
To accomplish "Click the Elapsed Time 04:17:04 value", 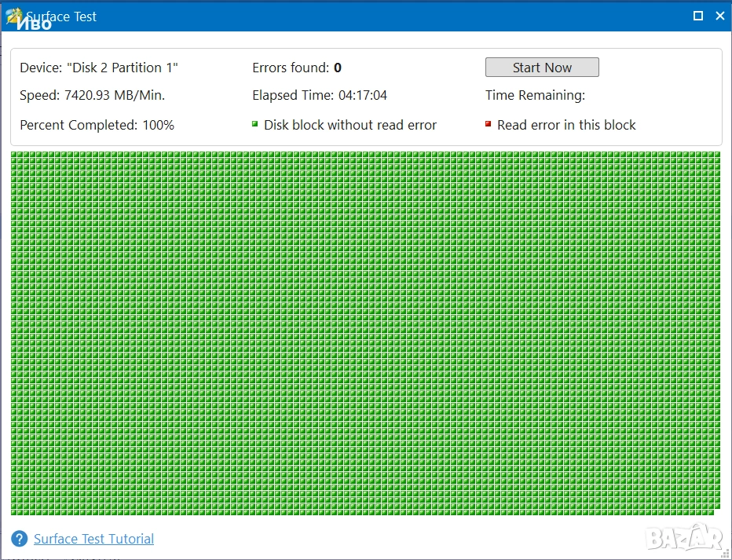I will point(362,95).
